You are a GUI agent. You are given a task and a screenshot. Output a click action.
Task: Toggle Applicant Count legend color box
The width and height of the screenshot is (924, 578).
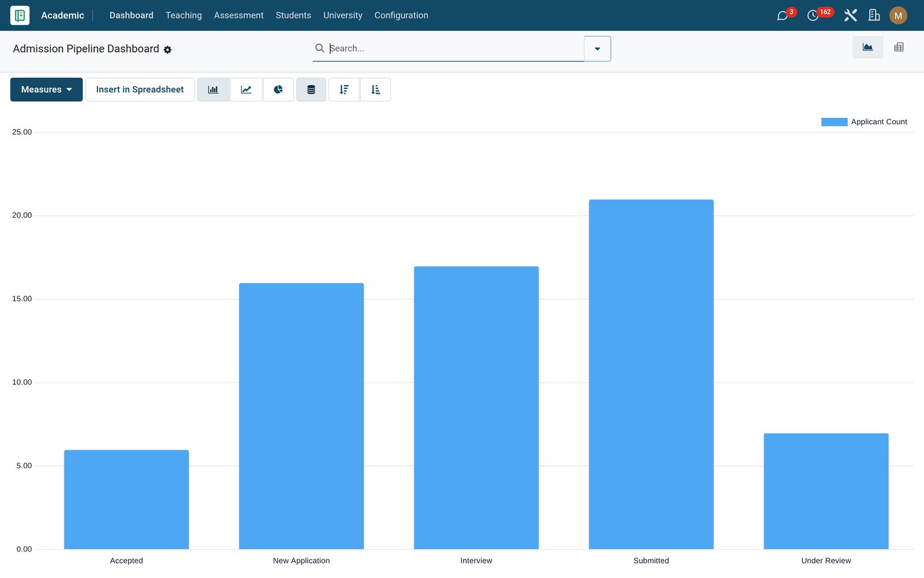click(x=834, y=122)
